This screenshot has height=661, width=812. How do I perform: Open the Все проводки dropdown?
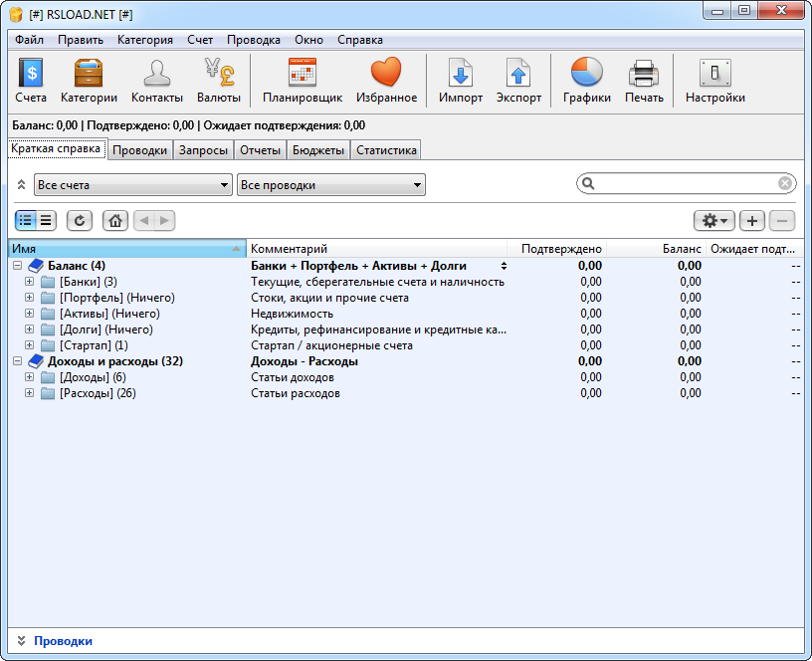[x=330, y=184]
